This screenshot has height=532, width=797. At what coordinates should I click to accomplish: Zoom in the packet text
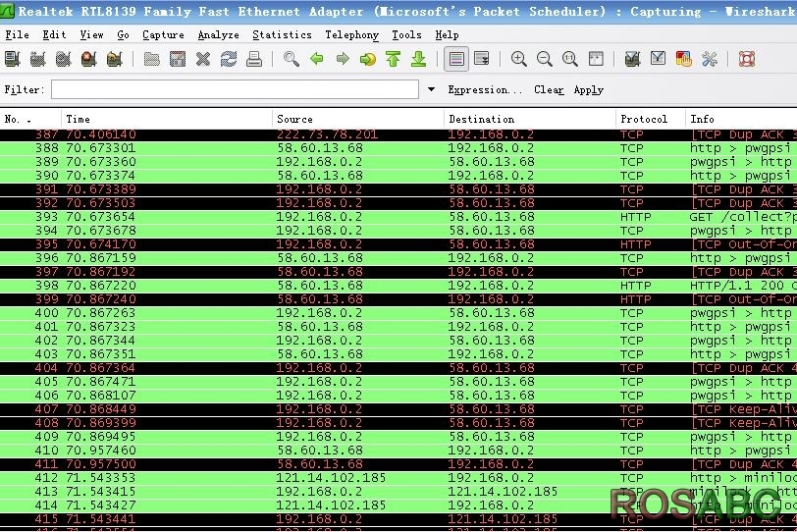tap(519, 59)
